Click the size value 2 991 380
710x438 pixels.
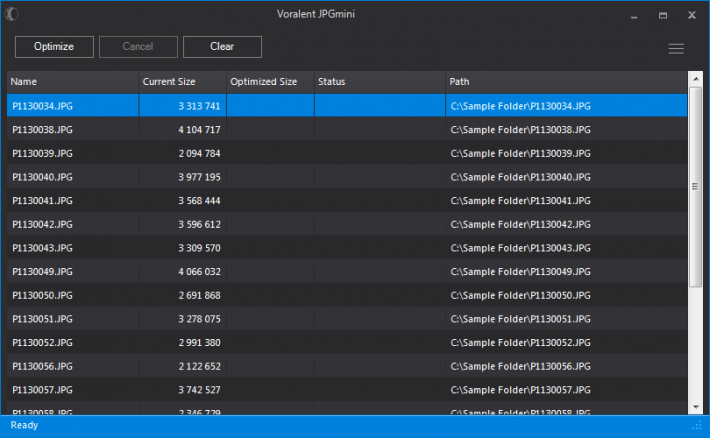[199, 342]
